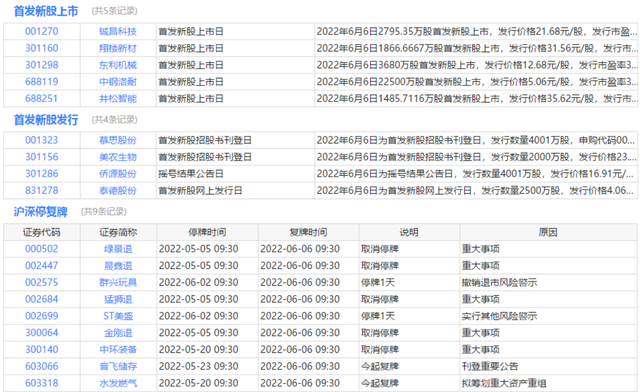Open the 中环装备 stock name link

click(x=118, y=350)
